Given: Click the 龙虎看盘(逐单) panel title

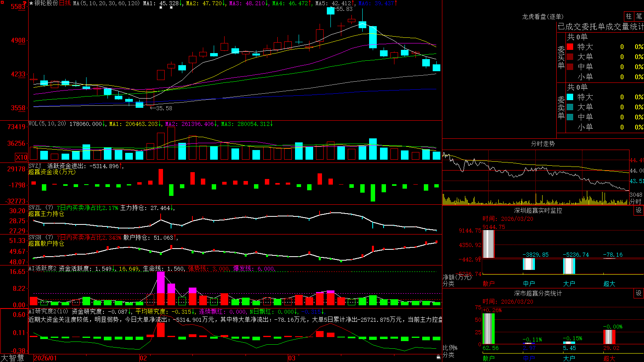Looking at the screenshot, I should click(x=543, y=16).
